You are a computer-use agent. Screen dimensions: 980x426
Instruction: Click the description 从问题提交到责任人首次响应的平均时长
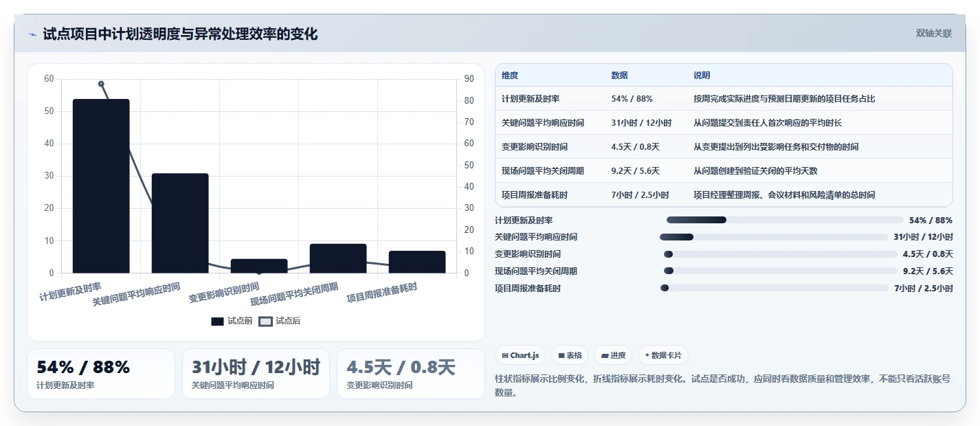point(768,123)
